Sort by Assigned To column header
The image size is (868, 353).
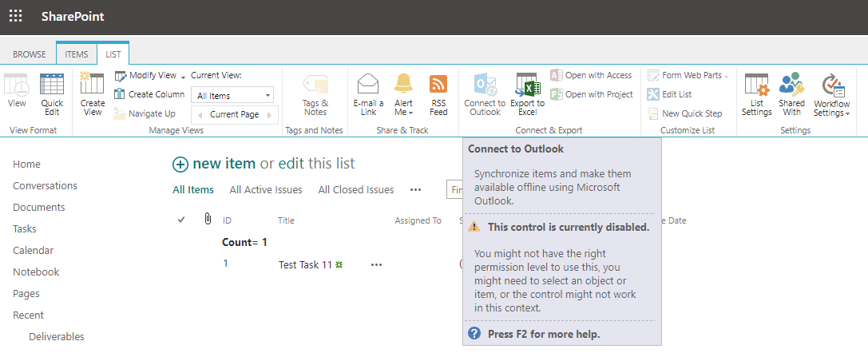click(x=418, y=220)
